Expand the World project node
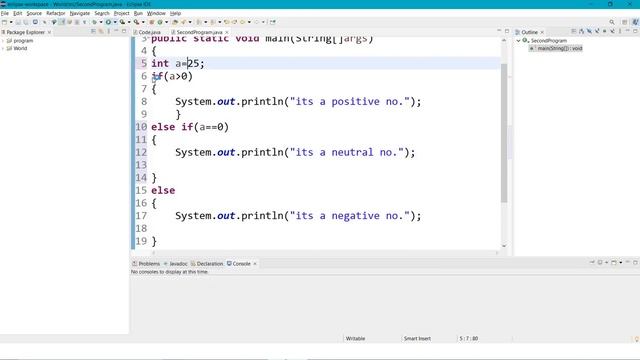The image size is (640, 360). click(x=3, y=48)
